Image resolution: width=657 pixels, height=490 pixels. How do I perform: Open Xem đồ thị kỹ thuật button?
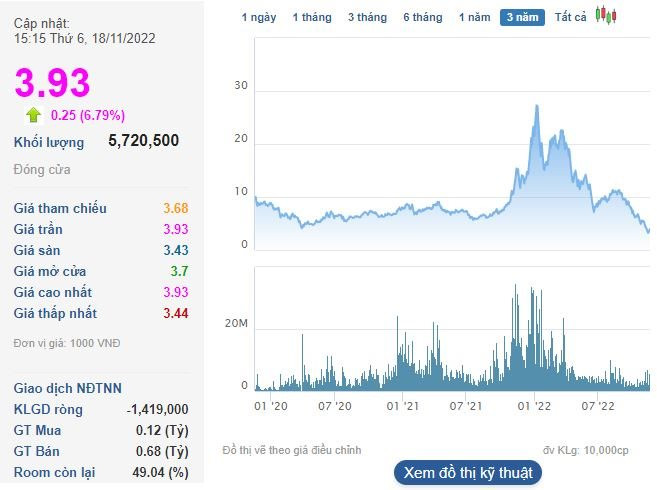(x=468, y=472)
